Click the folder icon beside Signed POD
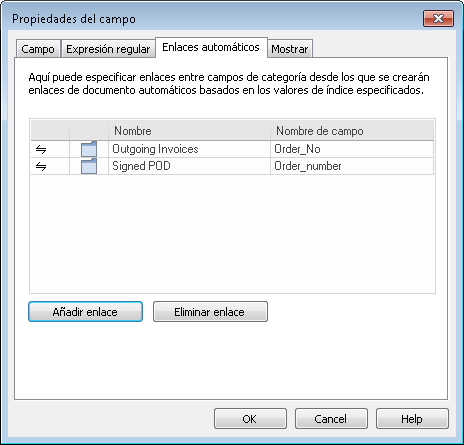The width and height of the screenshot is (464, 445). pos(89,166)
